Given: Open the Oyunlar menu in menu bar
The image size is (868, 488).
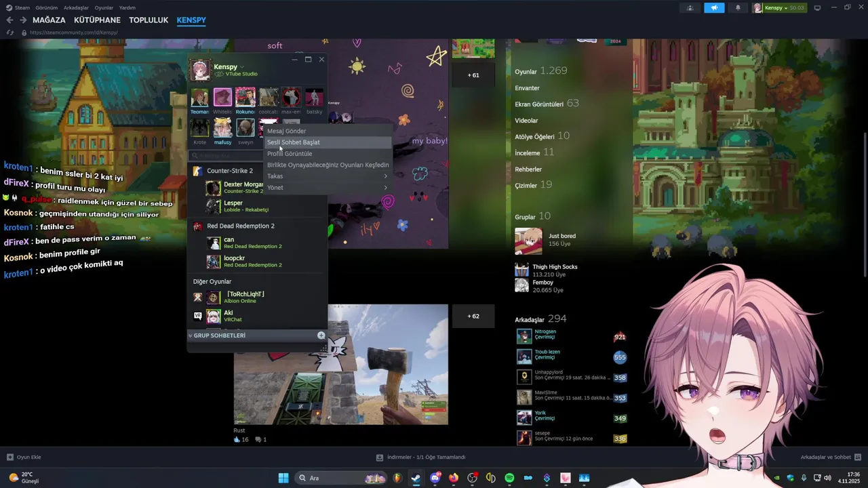Looking at the screenshot, I should (104, 8).
